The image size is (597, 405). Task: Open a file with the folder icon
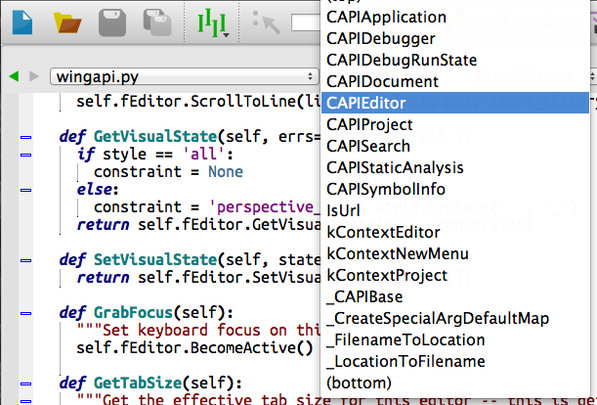(67, 23)
